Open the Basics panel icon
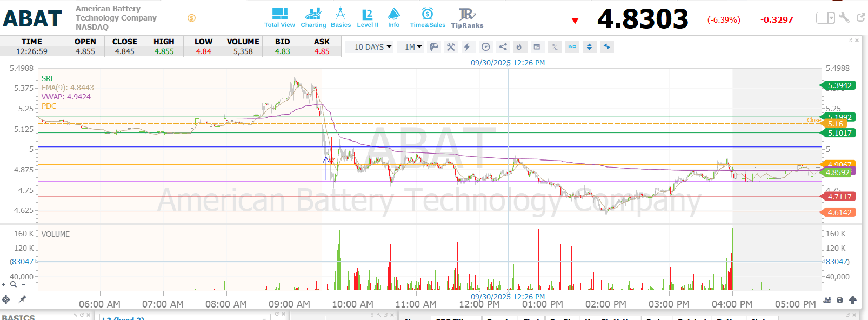868x320 pixels. point(340,17)
